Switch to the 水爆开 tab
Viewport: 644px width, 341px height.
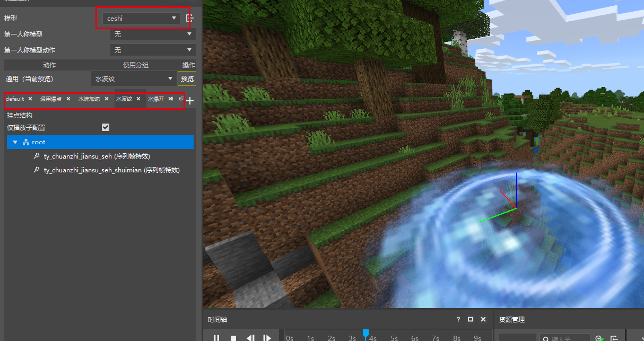click(x=155, y=99)
